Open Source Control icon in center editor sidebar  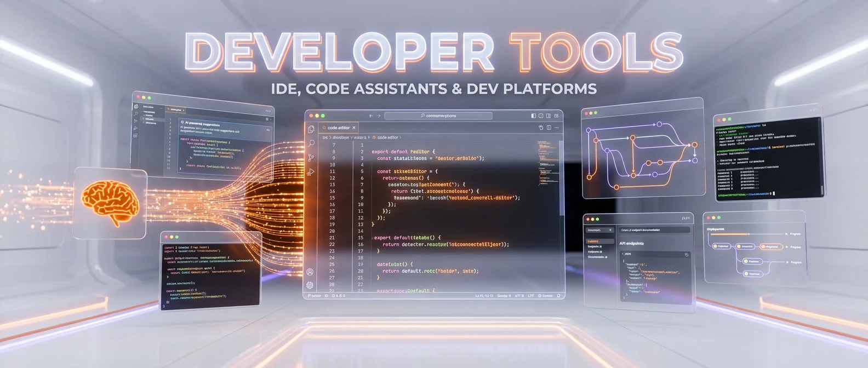tap(311, 158)
